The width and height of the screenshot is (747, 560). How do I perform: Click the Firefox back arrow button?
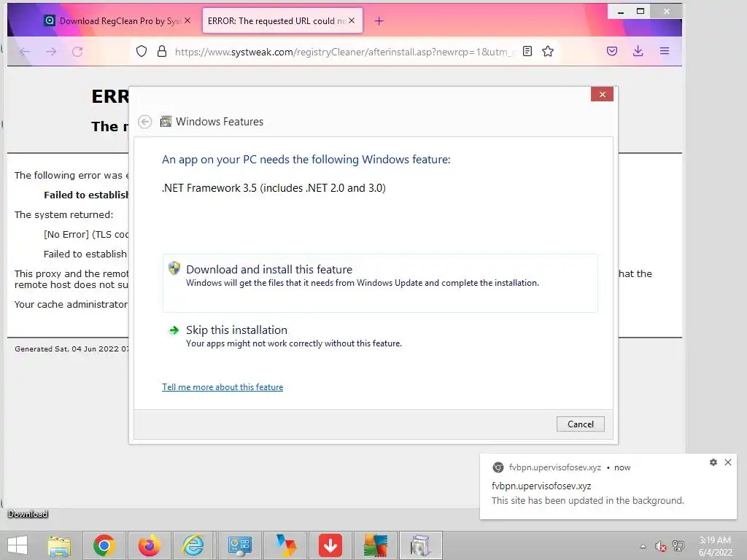(25, 52)
